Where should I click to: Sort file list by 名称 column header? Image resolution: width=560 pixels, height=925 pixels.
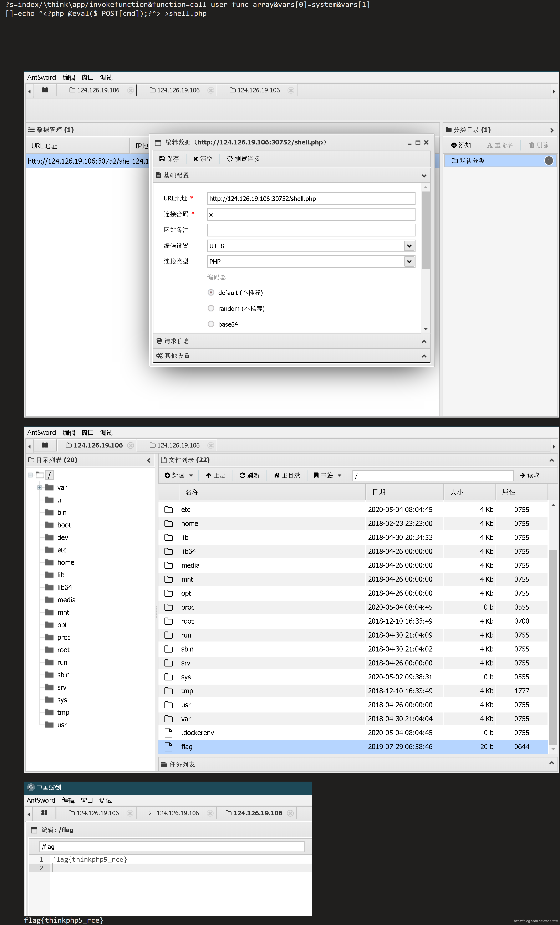point(272,492)
